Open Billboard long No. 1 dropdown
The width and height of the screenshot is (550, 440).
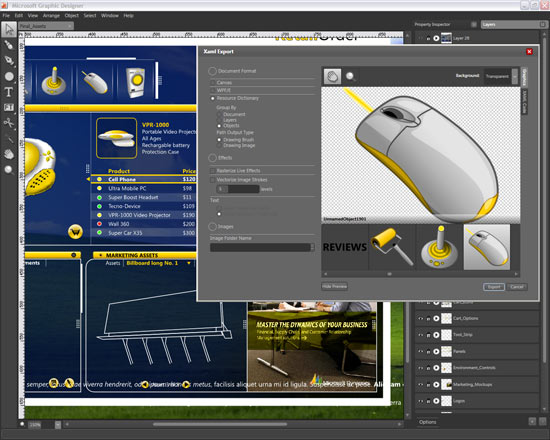point(189,263)
